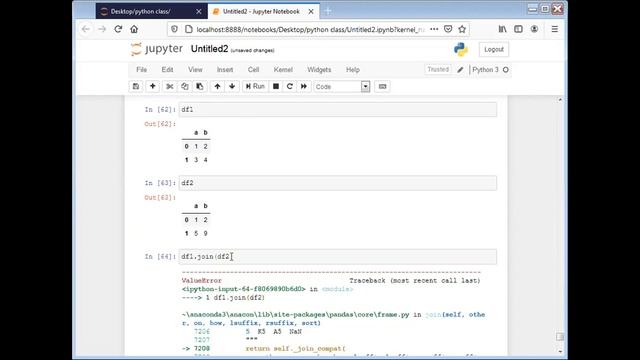640x360 pixels.
Task: Open a new browser tab
Action: (328, 11)
